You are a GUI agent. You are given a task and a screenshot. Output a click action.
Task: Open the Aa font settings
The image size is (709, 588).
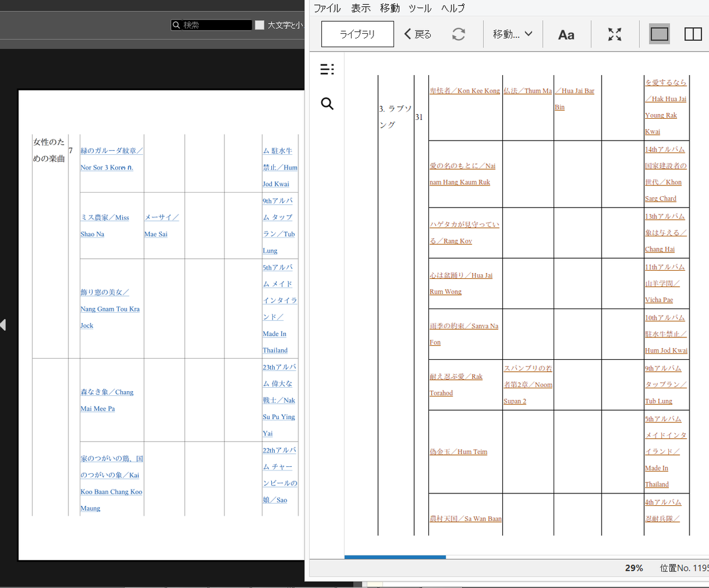click(x=566, y=35)
